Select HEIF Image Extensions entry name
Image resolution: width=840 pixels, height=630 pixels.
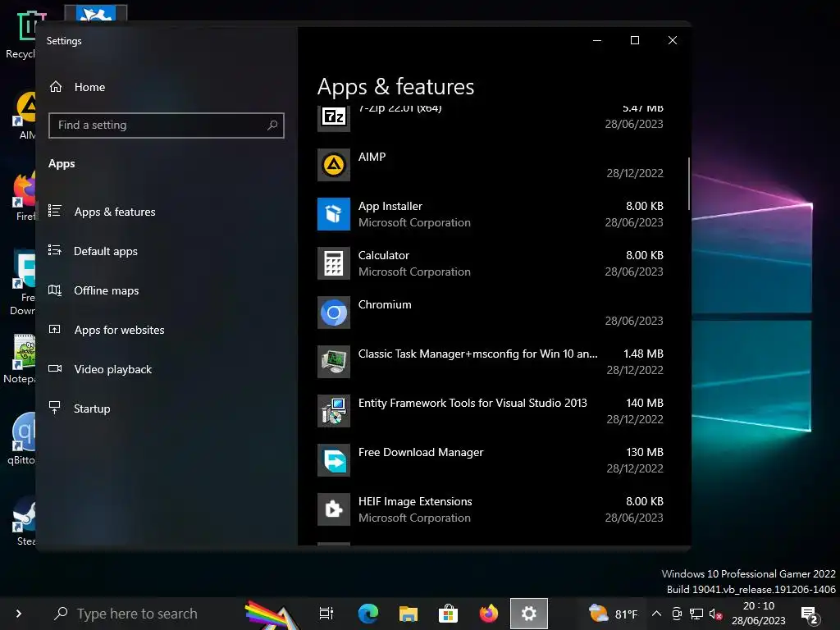coord(415,502)
